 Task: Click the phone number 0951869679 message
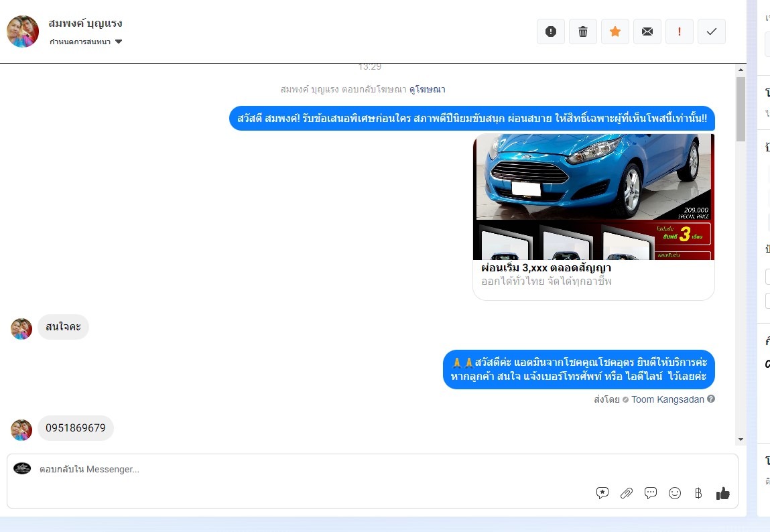[76, 428]
